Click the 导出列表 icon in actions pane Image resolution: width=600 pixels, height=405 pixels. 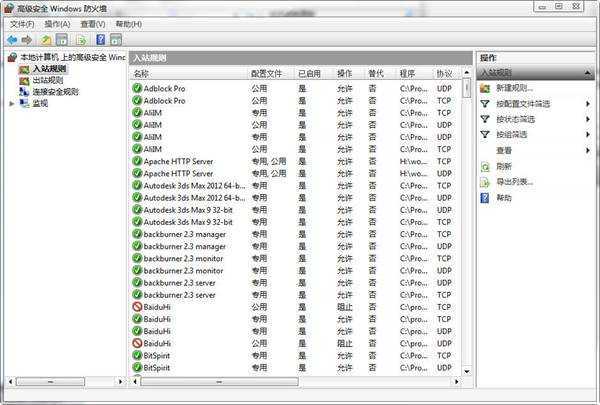(485, 182)
